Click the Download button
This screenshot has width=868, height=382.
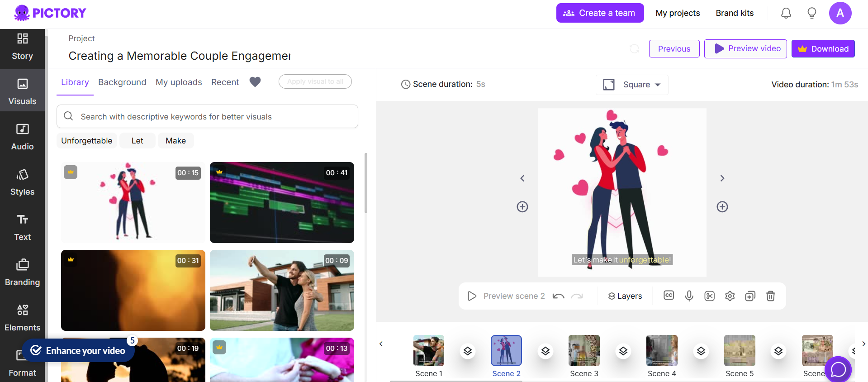(823, 49)
